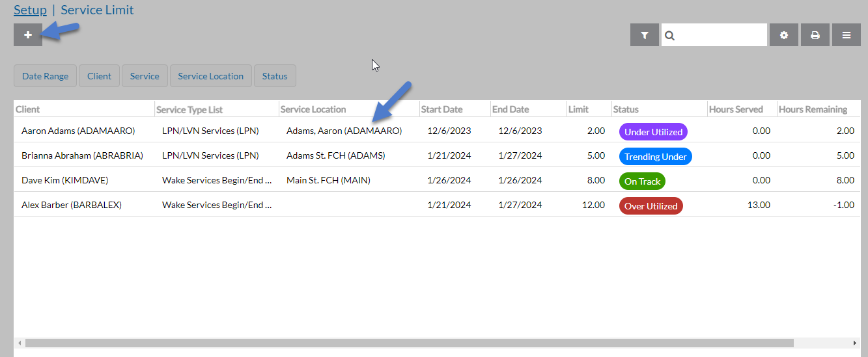Select the Aaron Adams (ADAMAARO) row
The width and height of the screenshot is (868, 357).
pyautogui.click(x=78, y=131)
